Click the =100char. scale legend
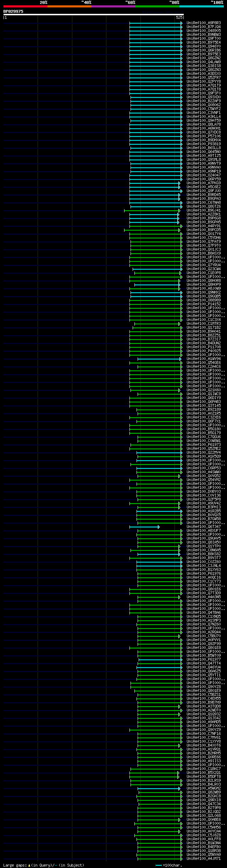Screen dimensions: 227x868 pyautogui.click(x=169, y=865)
